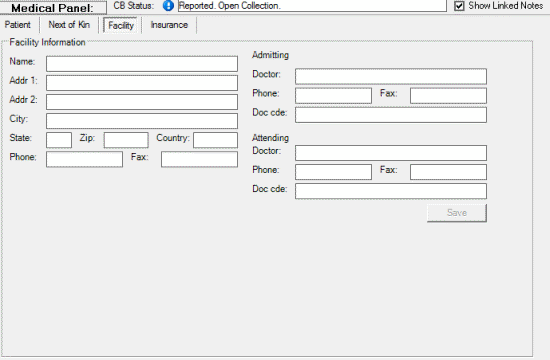550x360 pixels.
Task: Toggle the Show Linked Notes checkbox
Action: [x=459, y=6]
